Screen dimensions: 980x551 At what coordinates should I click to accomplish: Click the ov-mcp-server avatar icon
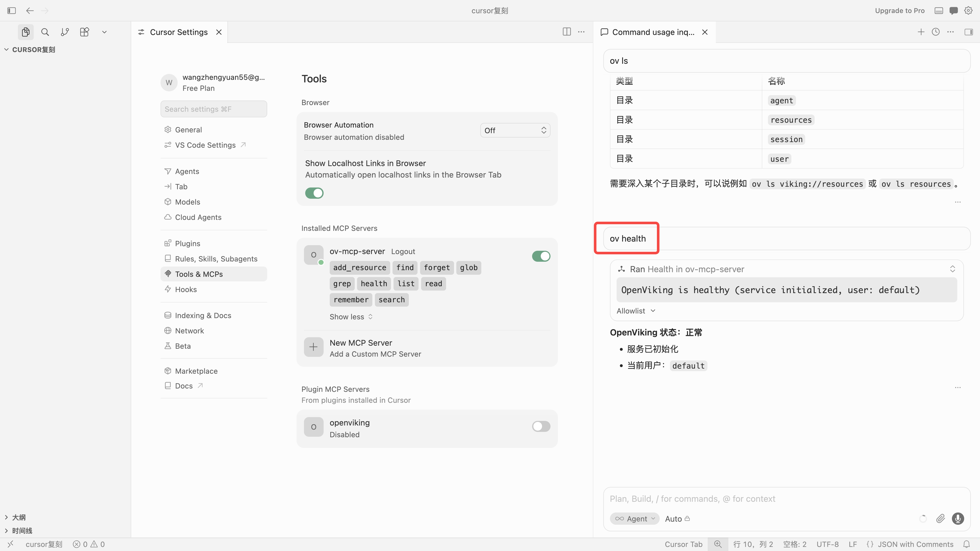point(313,255)
